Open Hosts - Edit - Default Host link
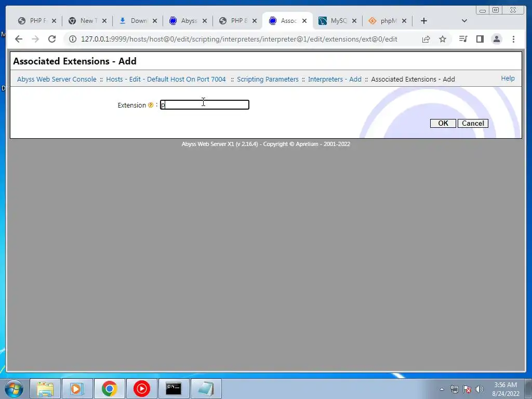This screenshot has width=532, height=399. [166, 79]
